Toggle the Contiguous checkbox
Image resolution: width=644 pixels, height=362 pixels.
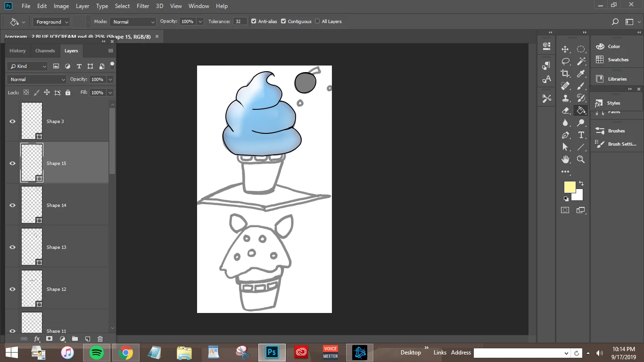283,21
